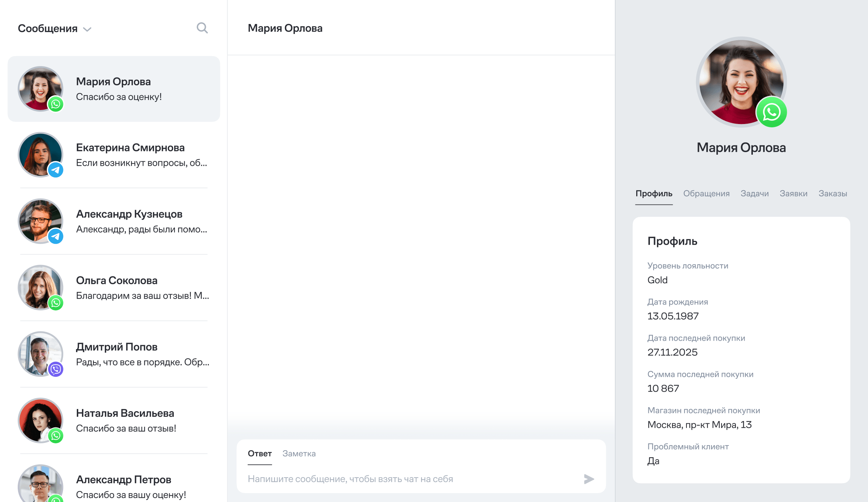Select the Ответ tab
Image resolution: width=868 pixels, height=502 pixels.
click(259, 454)
